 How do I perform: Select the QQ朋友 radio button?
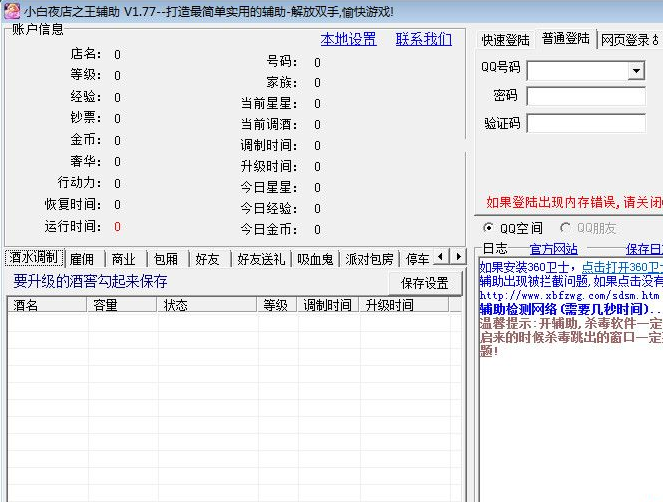pyautogui.click(x=566, y=227)
